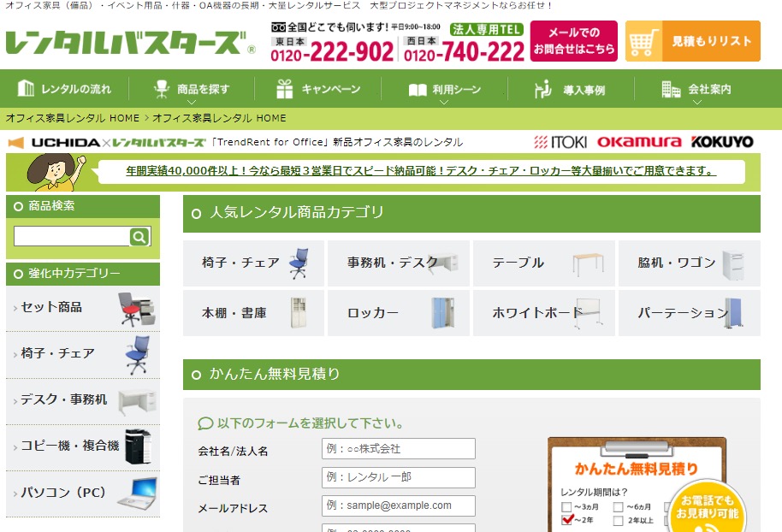Viewport: 782px width, 532px height.
Task: Click the shopping cart icon
Action: pos(644,41)
